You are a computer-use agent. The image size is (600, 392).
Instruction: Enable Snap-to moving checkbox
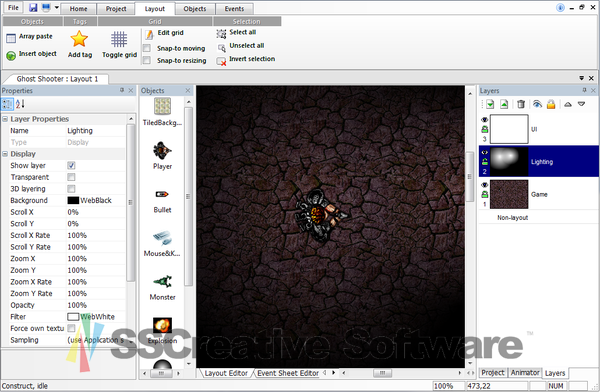click(x=147, y=48)
